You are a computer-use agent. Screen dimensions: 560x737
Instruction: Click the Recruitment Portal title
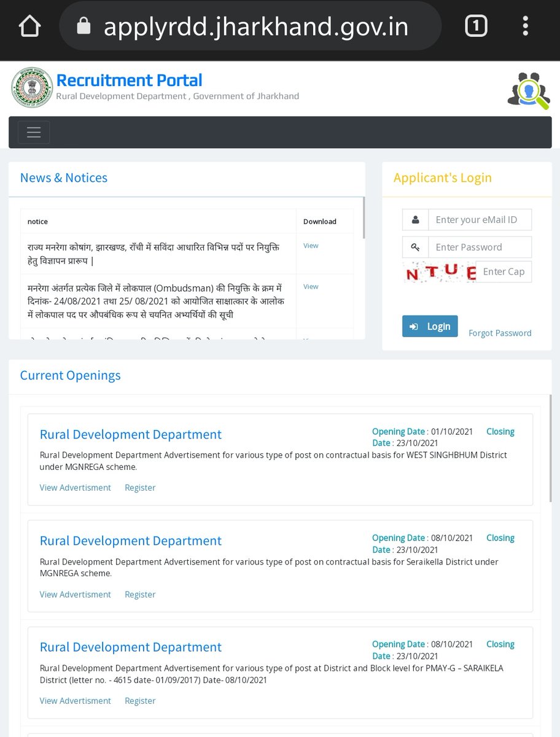tap(130, 80)
